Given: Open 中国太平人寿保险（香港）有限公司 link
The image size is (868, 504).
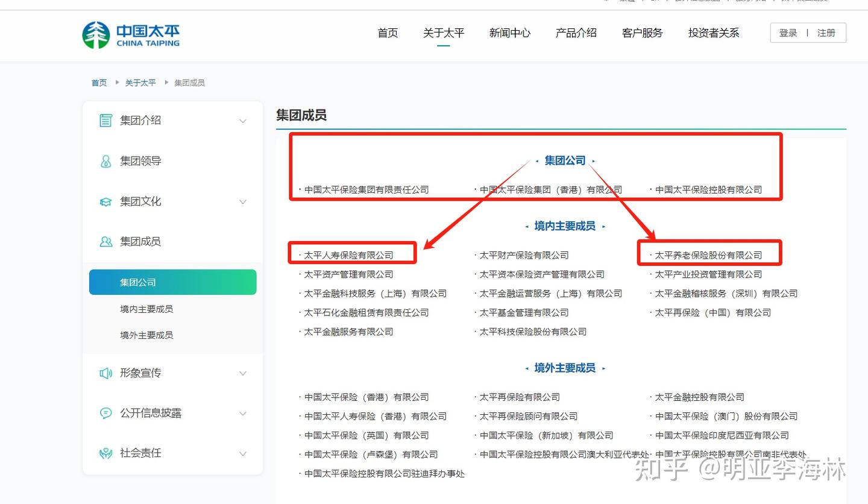Looking at the screenshot, I should tap(376, 417).
